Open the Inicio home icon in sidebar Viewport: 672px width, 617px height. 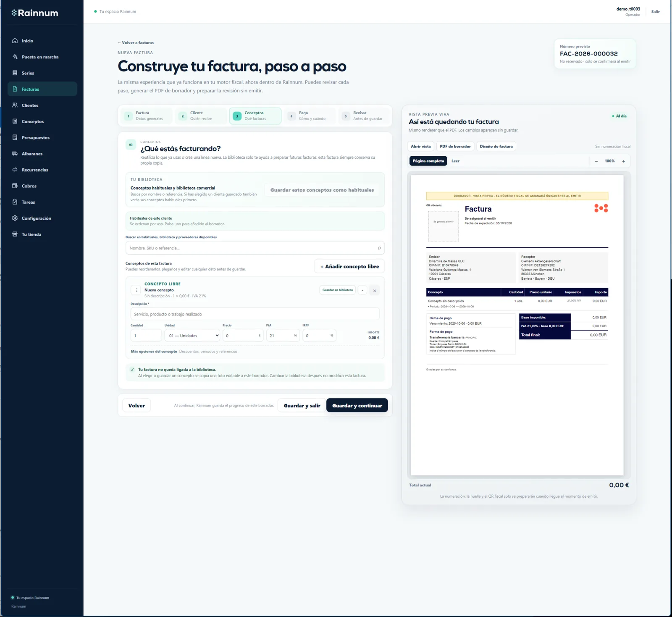(x=15, y=41)
